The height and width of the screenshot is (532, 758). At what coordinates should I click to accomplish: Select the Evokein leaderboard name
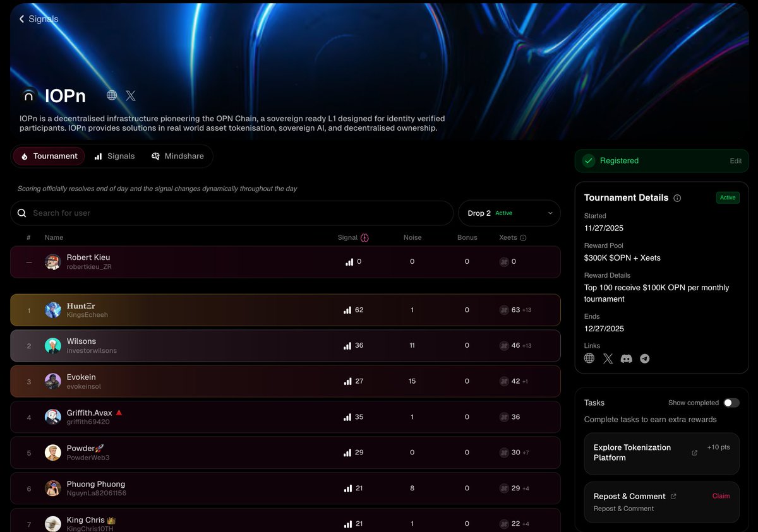click(x=81, y=377)
